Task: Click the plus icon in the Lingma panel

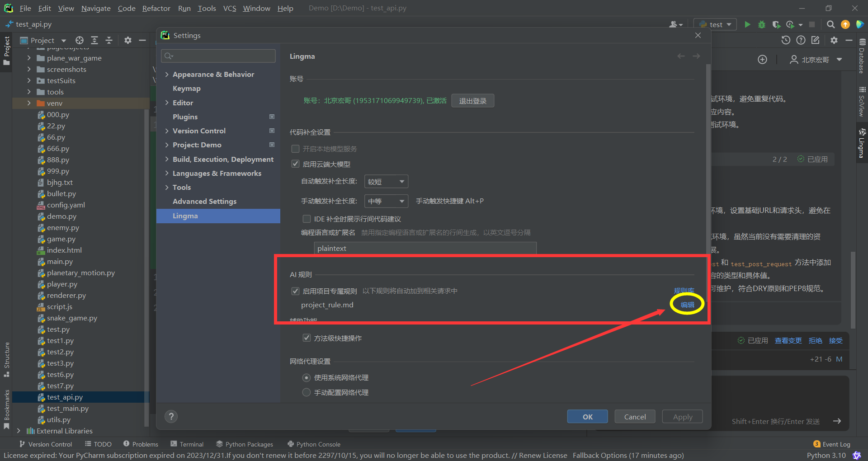Action: coord(762,60)
